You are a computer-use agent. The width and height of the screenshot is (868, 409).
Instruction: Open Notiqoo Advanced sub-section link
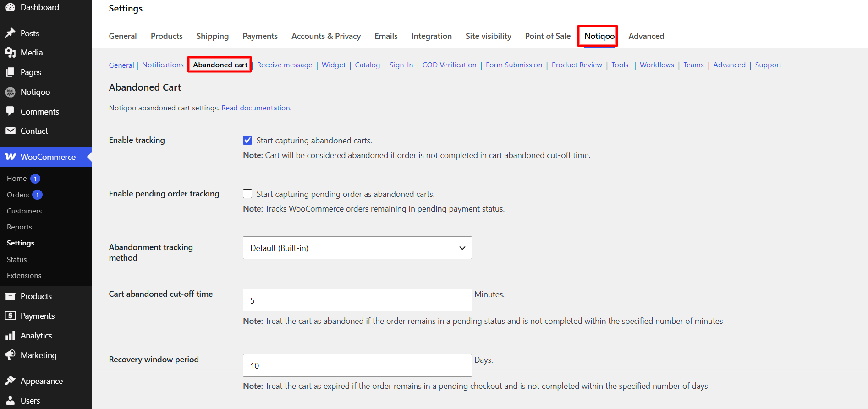(729, 65)
